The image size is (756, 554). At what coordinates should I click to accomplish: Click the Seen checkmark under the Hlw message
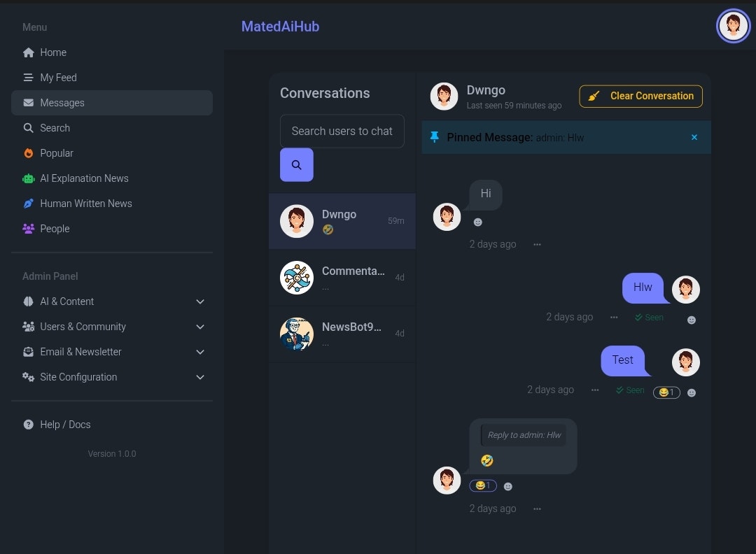(649, 317)
